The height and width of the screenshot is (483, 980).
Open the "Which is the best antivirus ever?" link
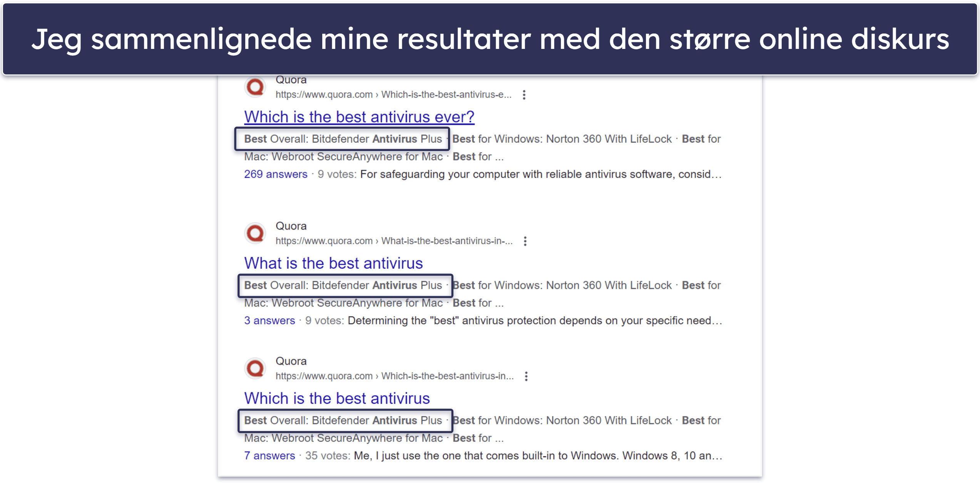(359, 117)
